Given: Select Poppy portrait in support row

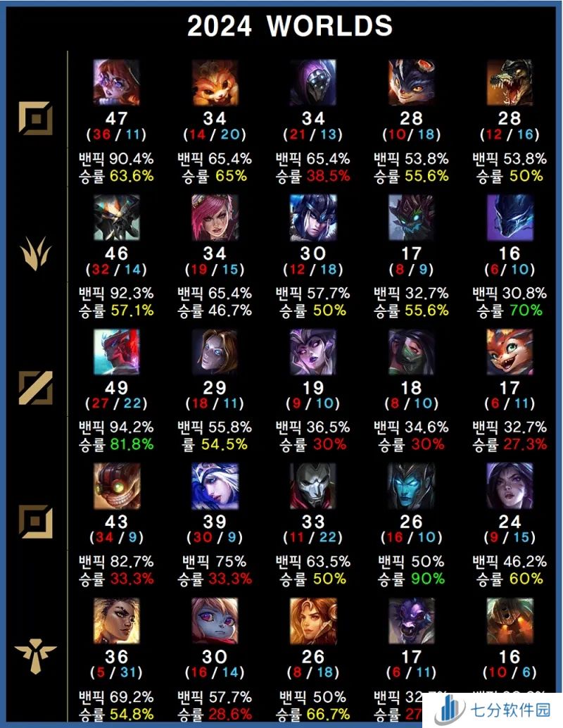Looking at the screenshot, I should 215,620.
